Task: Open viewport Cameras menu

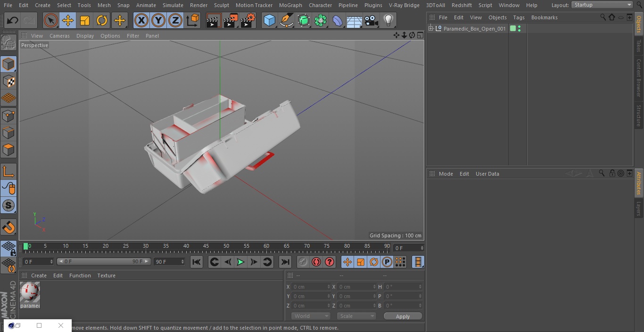Action: pos(59,36)
